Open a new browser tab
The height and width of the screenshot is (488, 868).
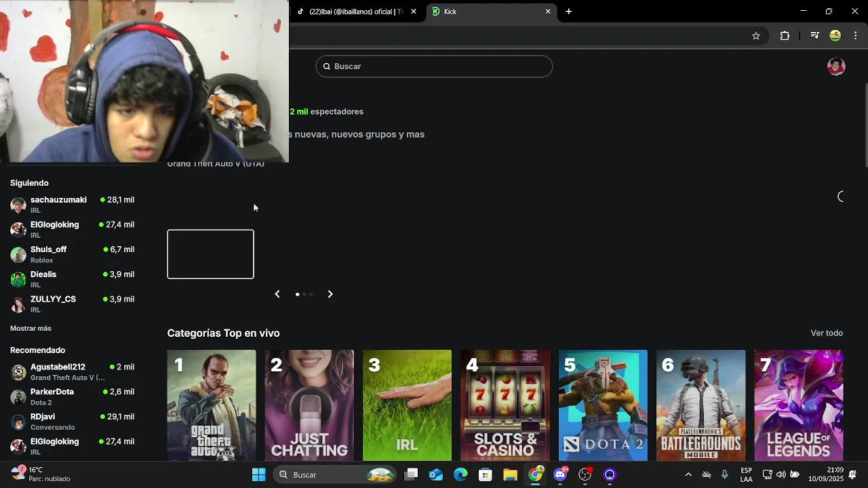[568, 12]
